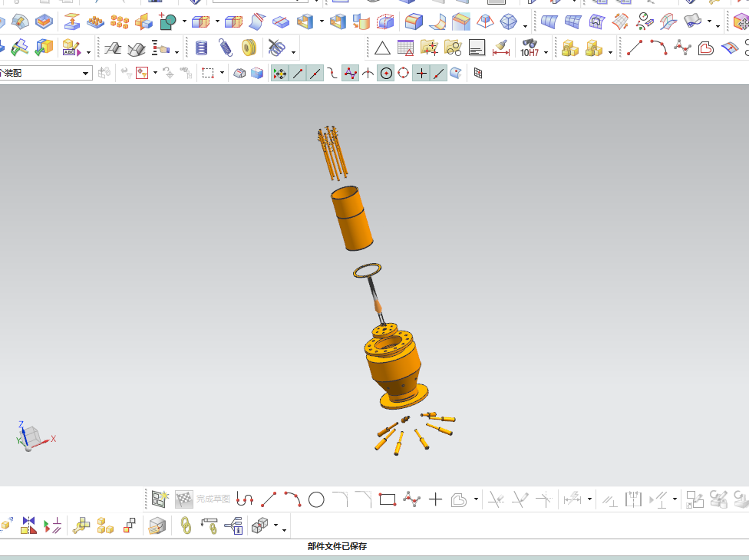Viewport: 749px width, 560px height.
Task: Click the Sketch in Task Environment icon
Action: tap(160, 499)
